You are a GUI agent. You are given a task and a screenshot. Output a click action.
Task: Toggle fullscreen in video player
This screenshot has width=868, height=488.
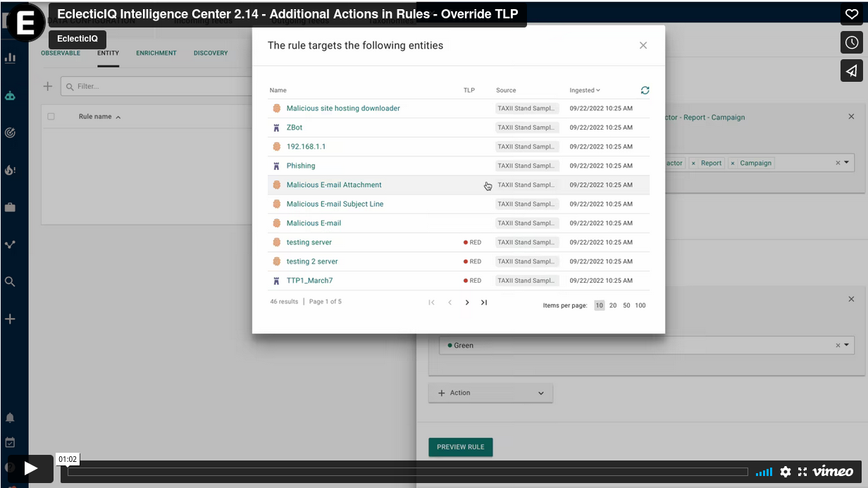(802, 472)
